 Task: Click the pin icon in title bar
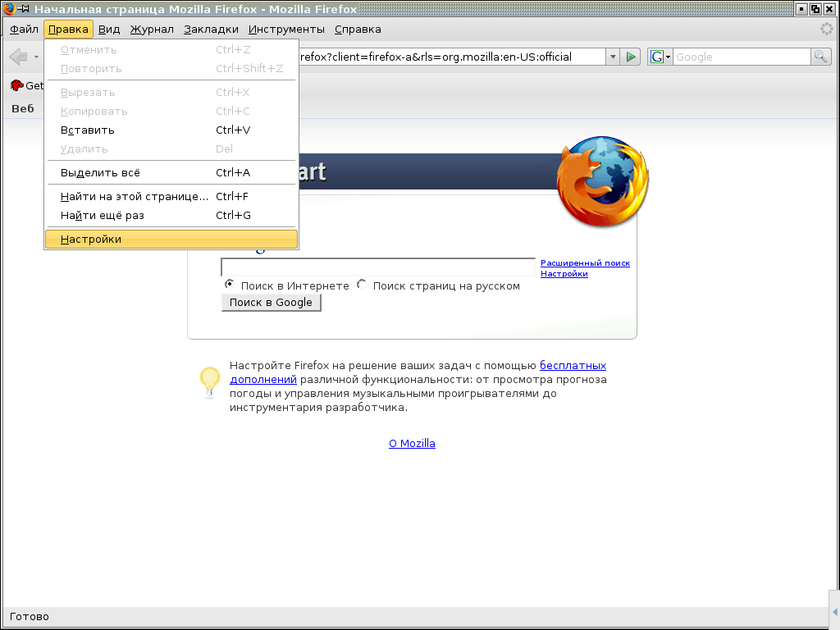coord(23,8)
